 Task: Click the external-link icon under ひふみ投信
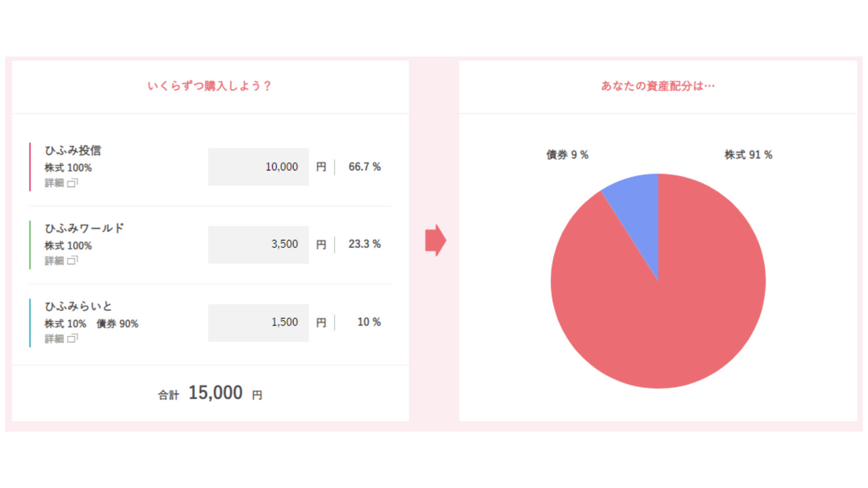(x=72, y=183)
